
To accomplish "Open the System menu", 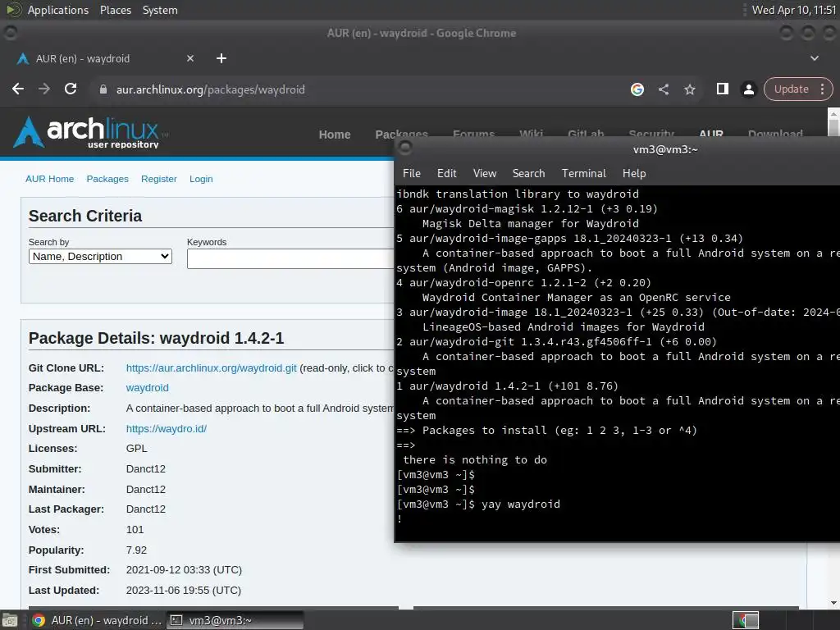I will pos(160,10).
